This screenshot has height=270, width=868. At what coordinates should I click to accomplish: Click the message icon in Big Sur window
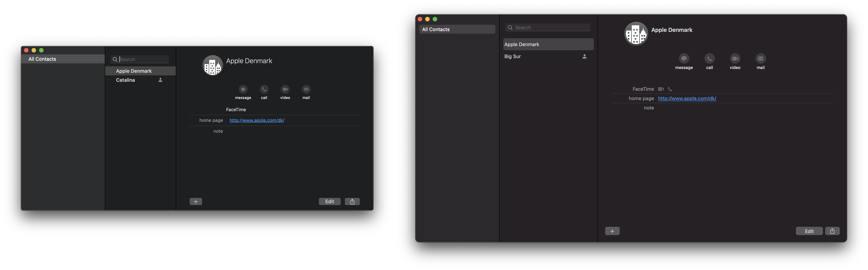coord(684,58)
